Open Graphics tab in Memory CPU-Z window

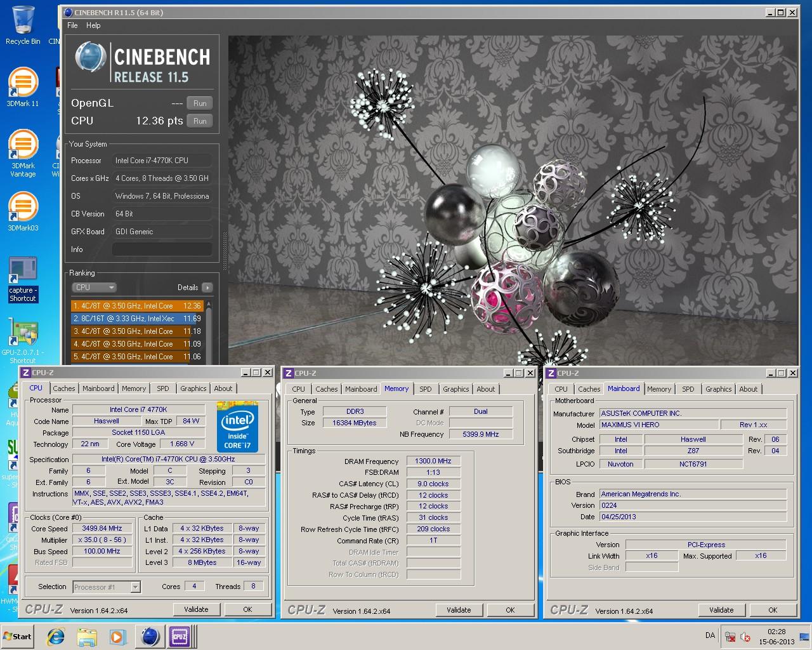point(455,389)
